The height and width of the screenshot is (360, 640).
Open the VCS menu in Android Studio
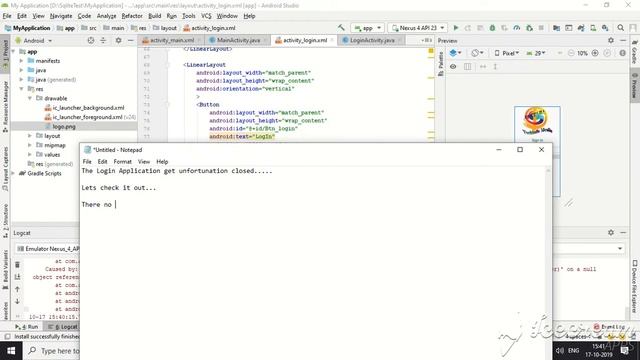206,16
